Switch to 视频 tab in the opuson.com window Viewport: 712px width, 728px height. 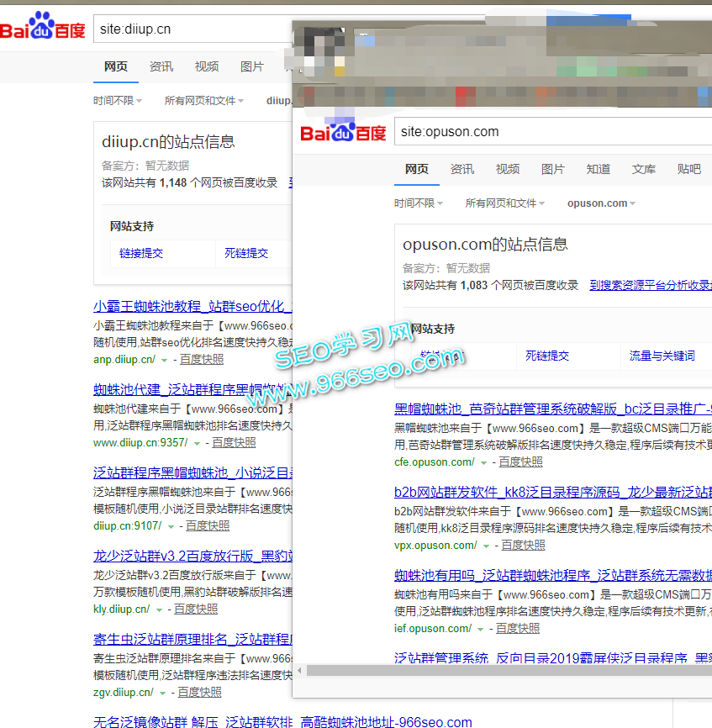coord(508,169)
